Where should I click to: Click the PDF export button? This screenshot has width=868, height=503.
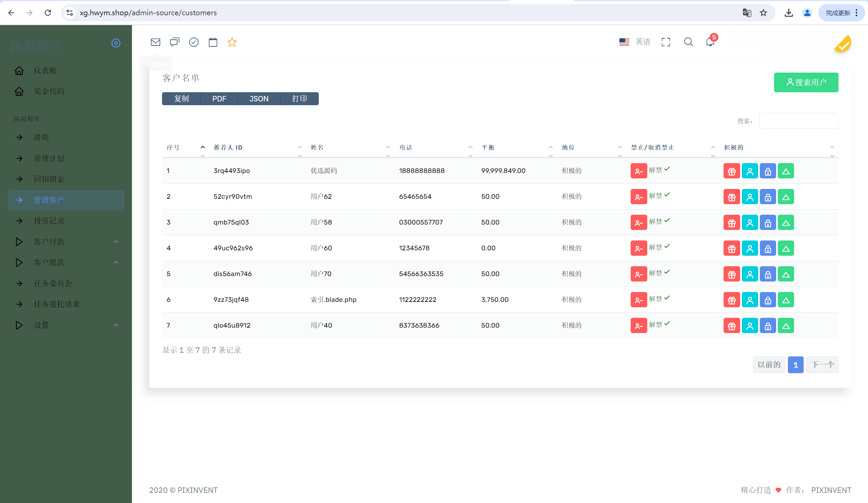[x=219, y=99]
